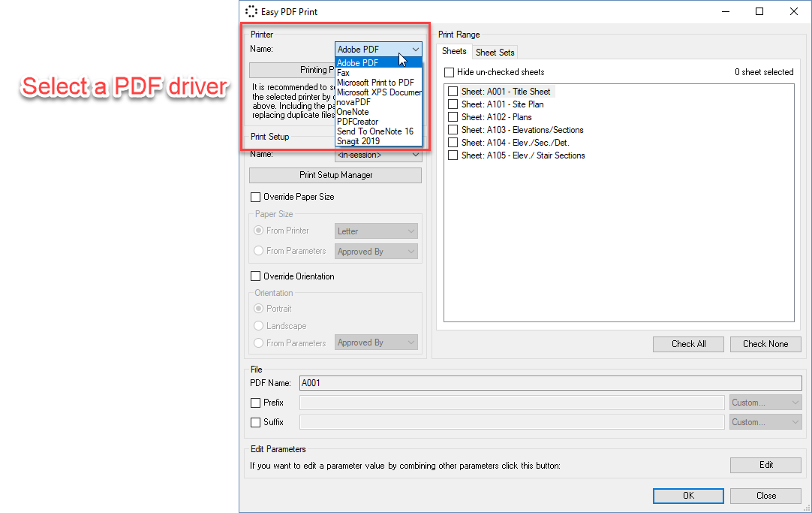Viewport: 812px width, 513px height.
Task: Open orientation Approved By dropdown
Action: pos(377,343)
